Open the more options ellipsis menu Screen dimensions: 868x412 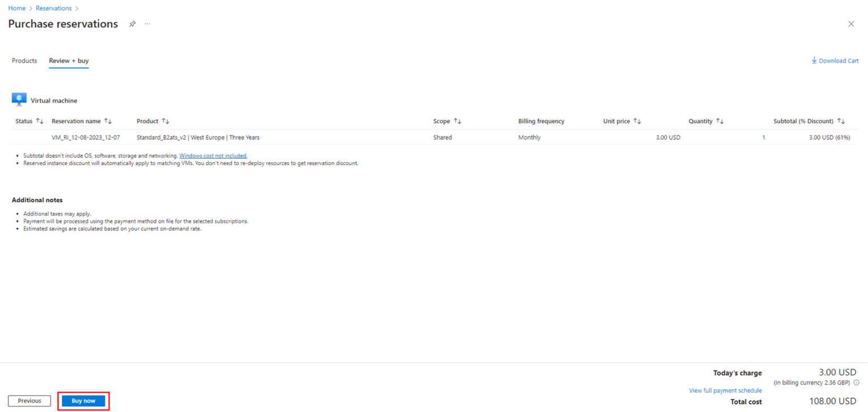pos(147,24)
